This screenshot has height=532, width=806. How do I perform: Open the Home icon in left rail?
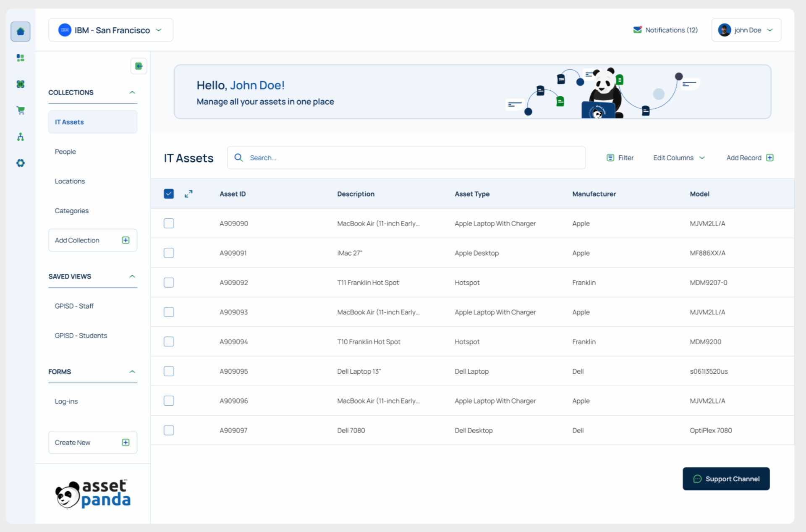click(20, 31)
